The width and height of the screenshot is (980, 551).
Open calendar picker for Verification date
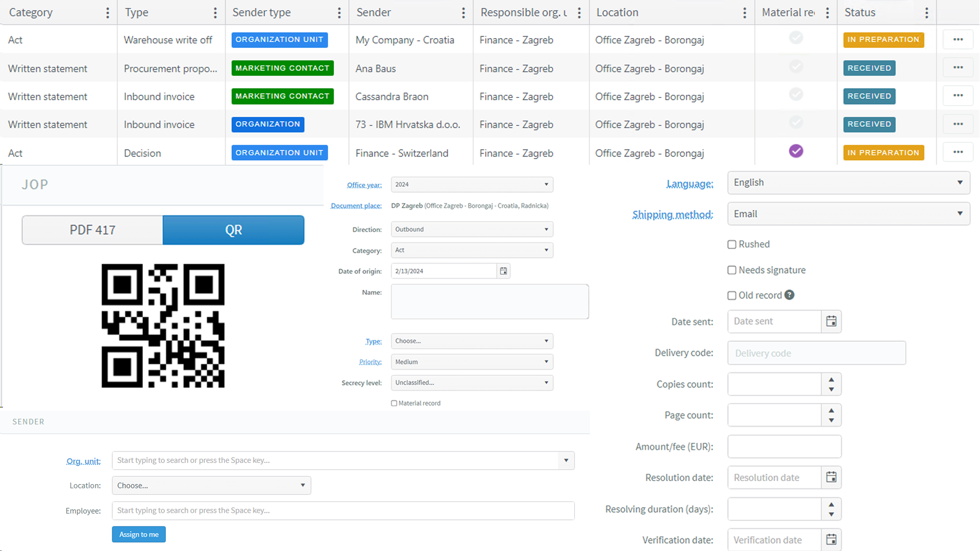[831, 539]
